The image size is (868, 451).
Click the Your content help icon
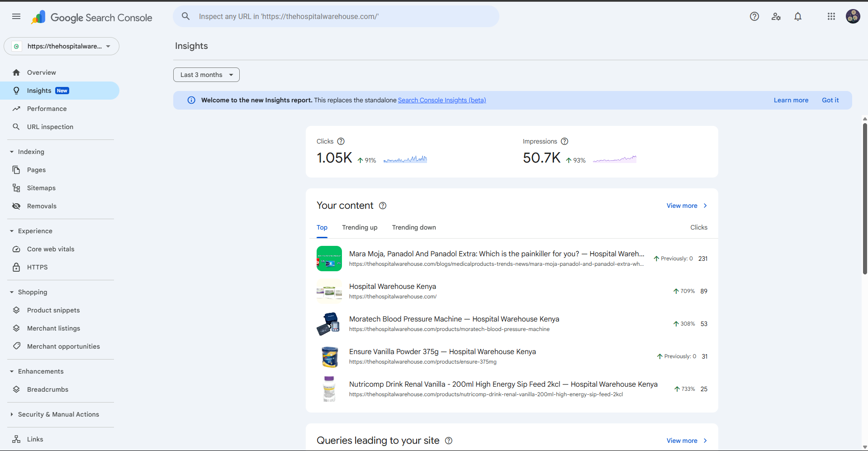[x=383, y=206]
